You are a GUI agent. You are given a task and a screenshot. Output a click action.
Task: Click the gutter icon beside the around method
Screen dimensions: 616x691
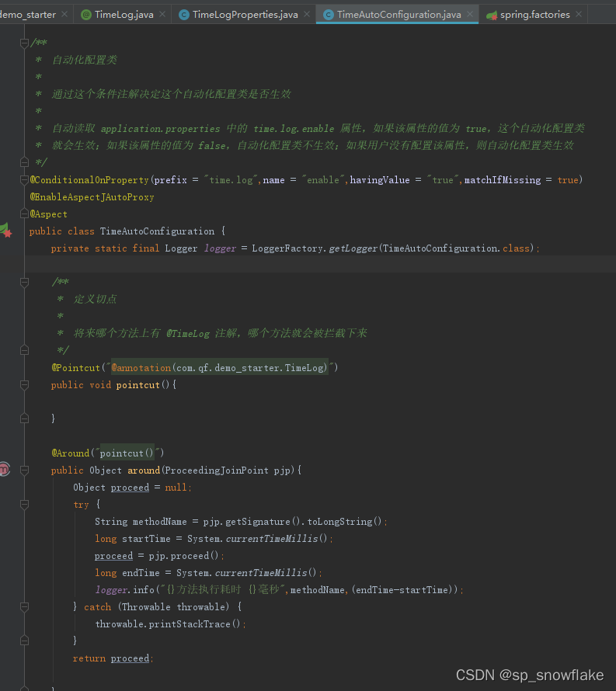[4, 469]
